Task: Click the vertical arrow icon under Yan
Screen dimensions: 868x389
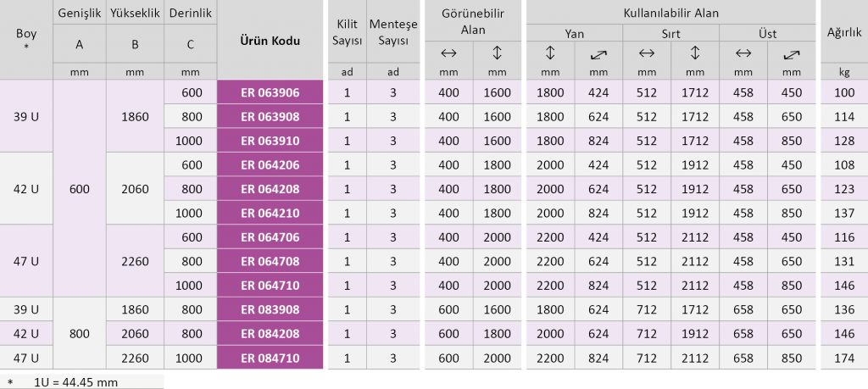Action: click(x=549, y=53)
